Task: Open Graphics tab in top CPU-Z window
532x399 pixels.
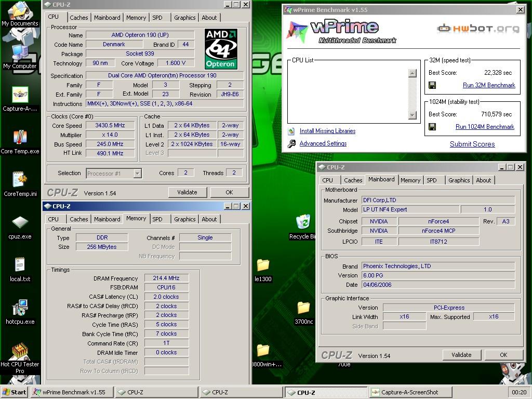Action: [x=185, y=18]
